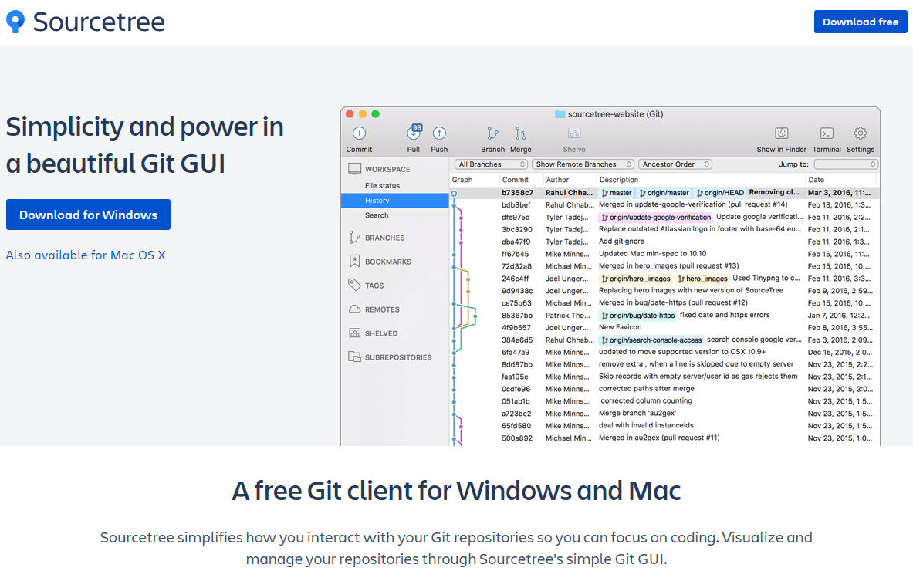Click the Commit plus icon
This screenshot has width=913, height=588.
pos(360,133)
